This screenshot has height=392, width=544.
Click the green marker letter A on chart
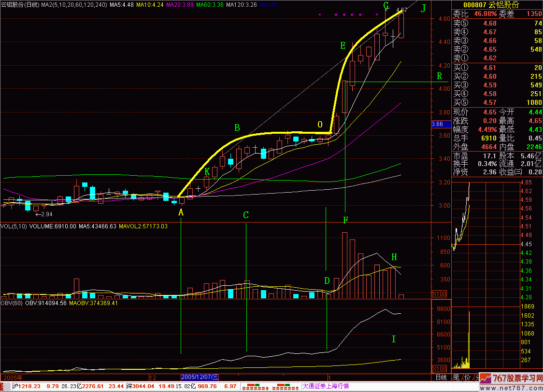(x=181, y=212)
